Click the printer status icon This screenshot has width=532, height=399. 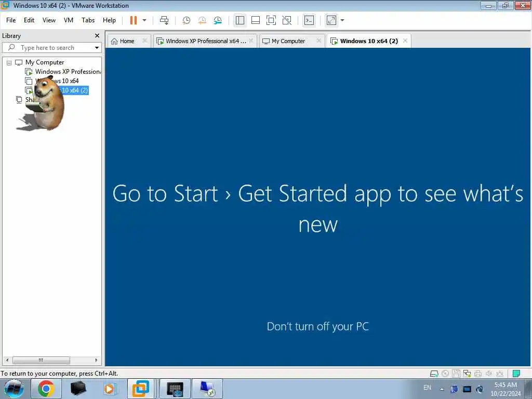pyautogui.click(x=478, y=374)
